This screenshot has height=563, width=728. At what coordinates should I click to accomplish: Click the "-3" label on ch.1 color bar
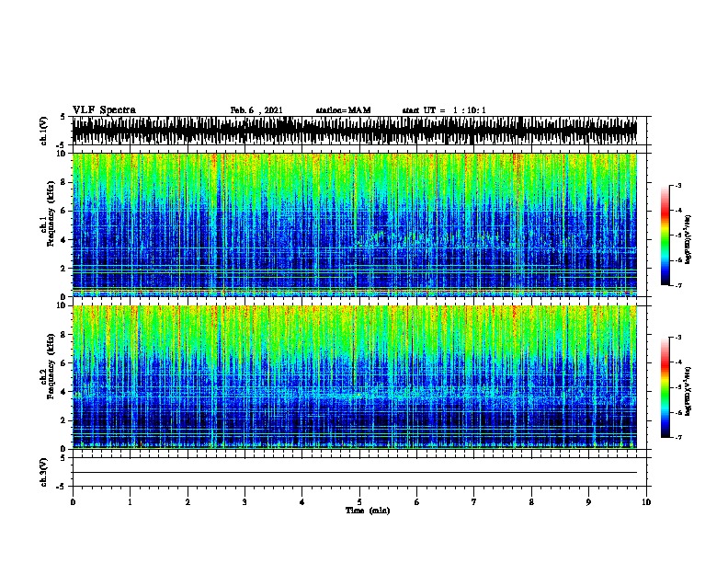pyautogui.click(x=678, y=185)
